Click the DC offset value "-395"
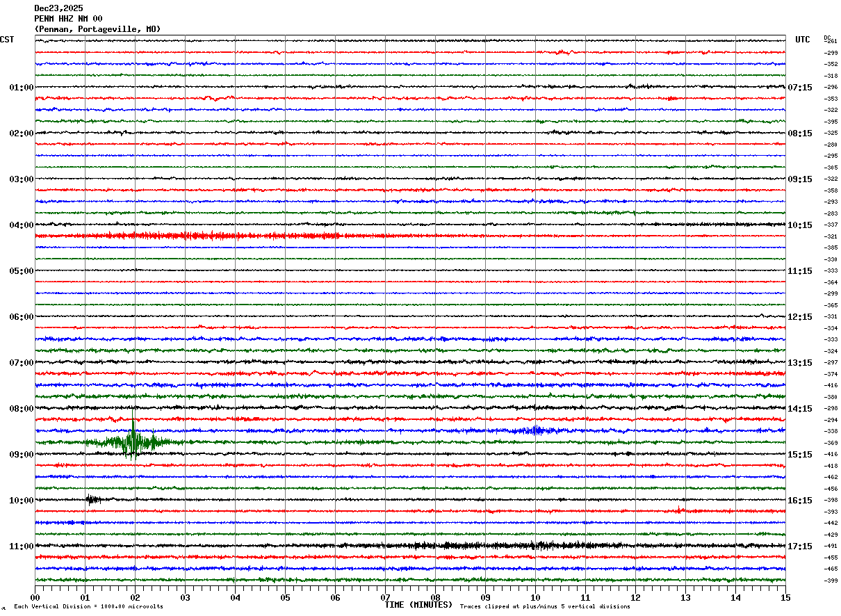This screenshot has width=841, height=616. (831, 122)
